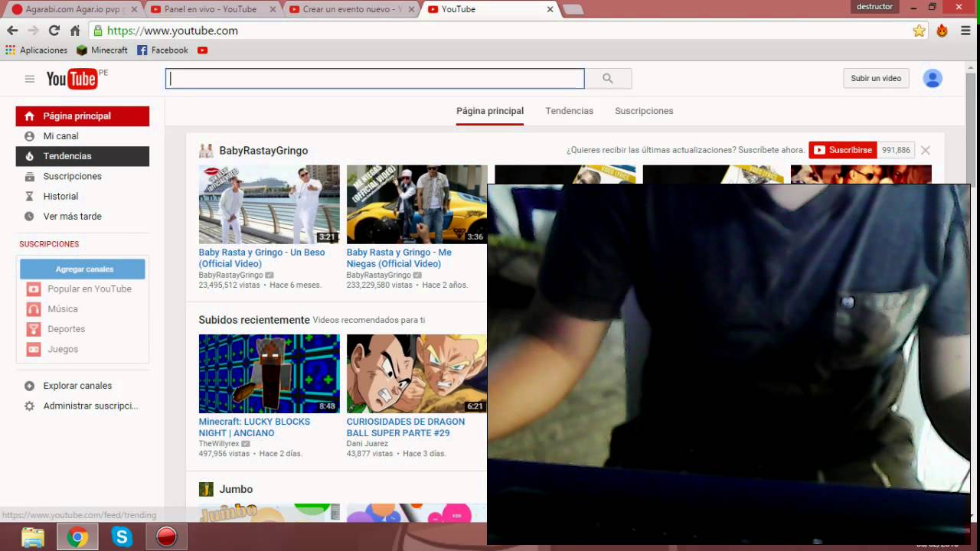Viewport: 980px width, 551px height.
Task: Open a new browser tab
Action: [573, 9]
